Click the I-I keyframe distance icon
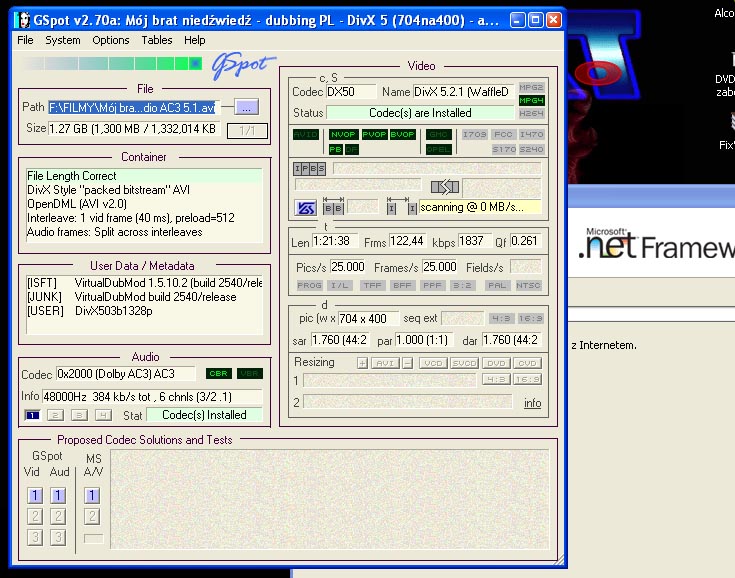 point(401,206)
